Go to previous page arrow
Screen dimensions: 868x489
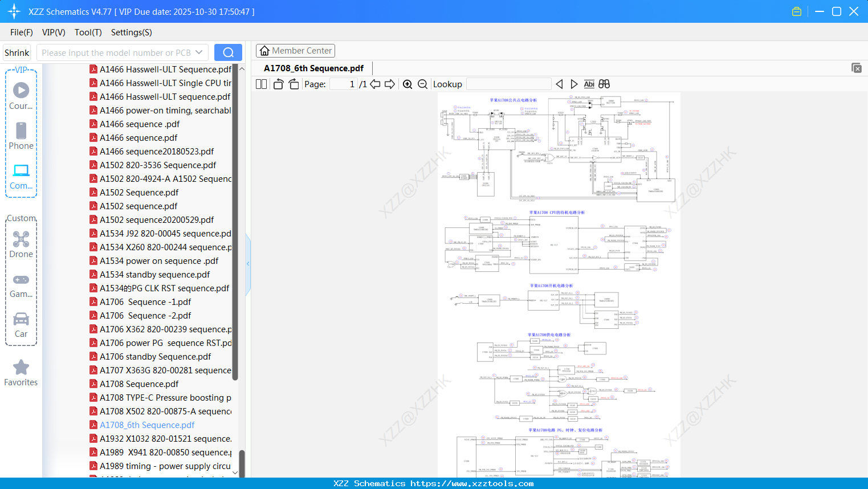coord(375,84)
